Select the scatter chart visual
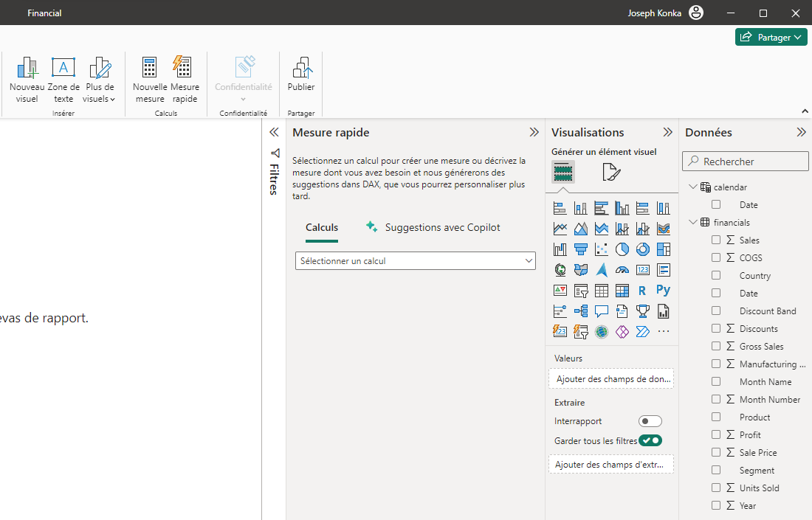The height and width of the screenshot is (520, 812). pos(601,249)
